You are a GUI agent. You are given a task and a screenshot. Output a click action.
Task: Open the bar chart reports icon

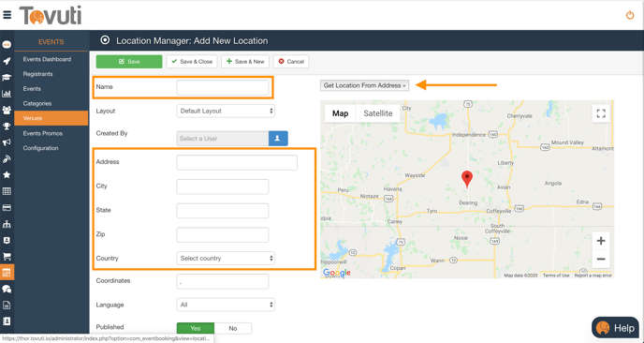point(7,94)
